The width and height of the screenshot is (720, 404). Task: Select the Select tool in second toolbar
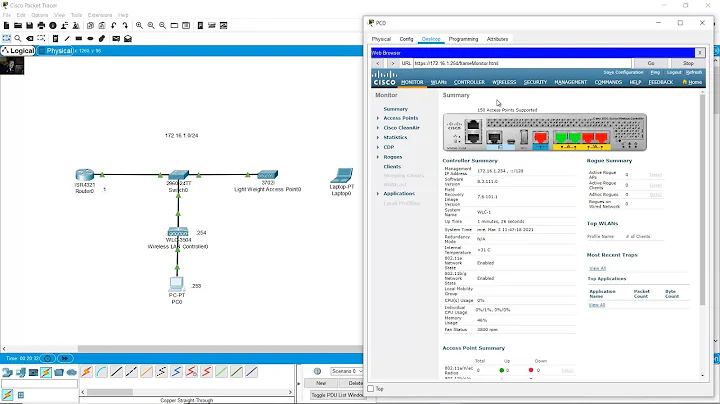pyautogui.click(x=6, y=39)
